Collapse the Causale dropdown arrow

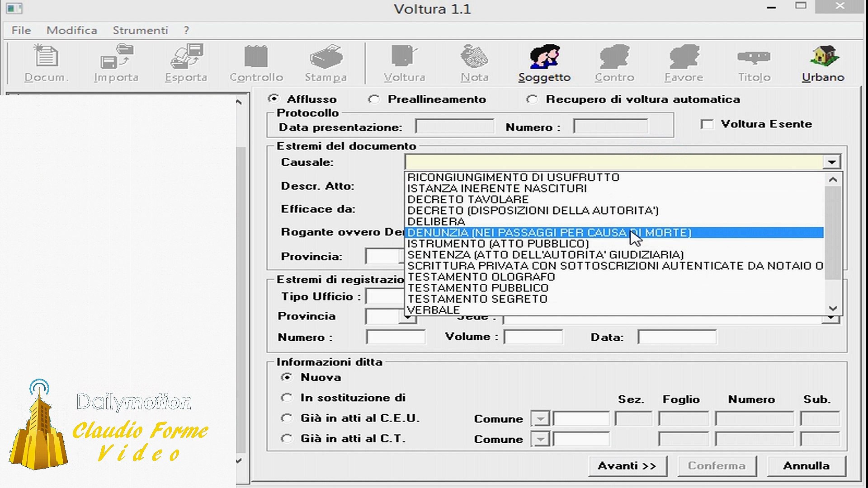pos(831,162)
